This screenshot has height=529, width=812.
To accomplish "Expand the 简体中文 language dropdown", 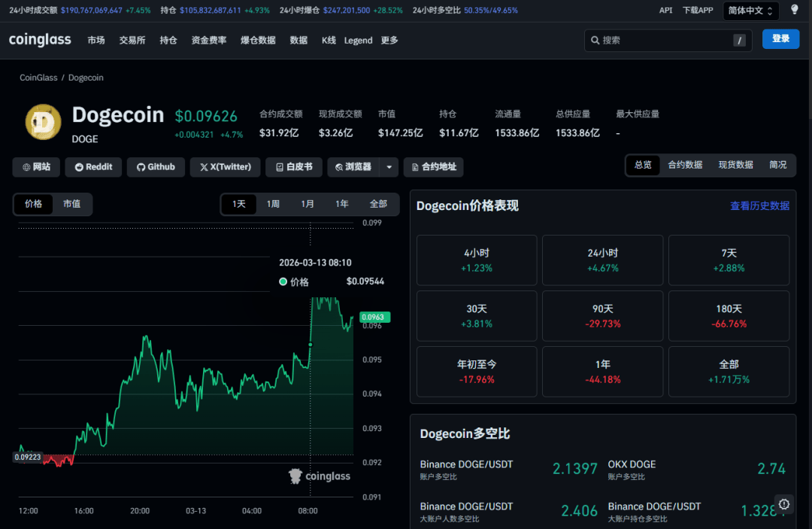I will pos(751,11).
